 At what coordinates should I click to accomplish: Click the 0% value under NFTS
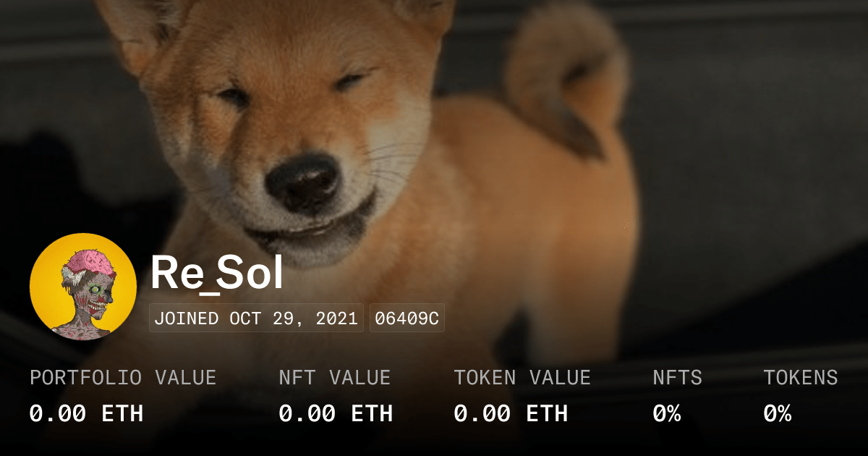[x=667, y=414]
